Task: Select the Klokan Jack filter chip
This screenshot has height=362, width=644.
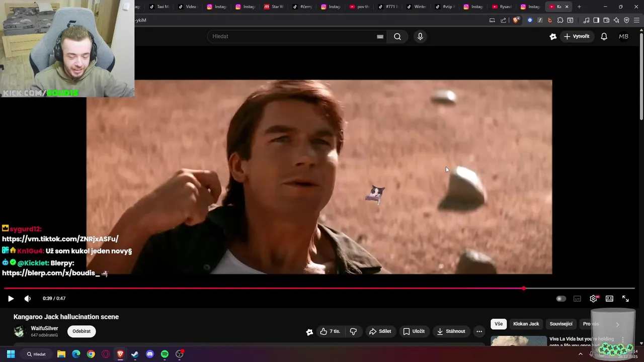Action: tap(526, 324)
